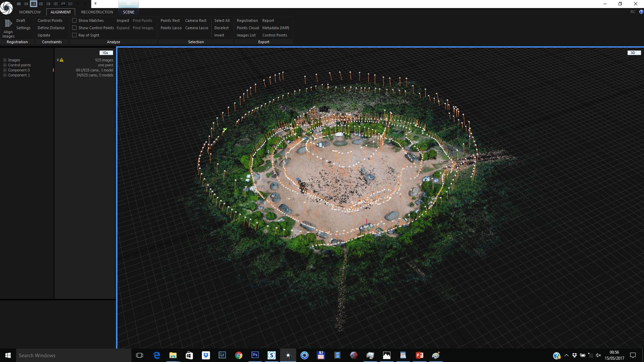This screenshot has width=644, height=362.
Task: Pick the eight-pane grid layout icon
Action: point(71,4)
